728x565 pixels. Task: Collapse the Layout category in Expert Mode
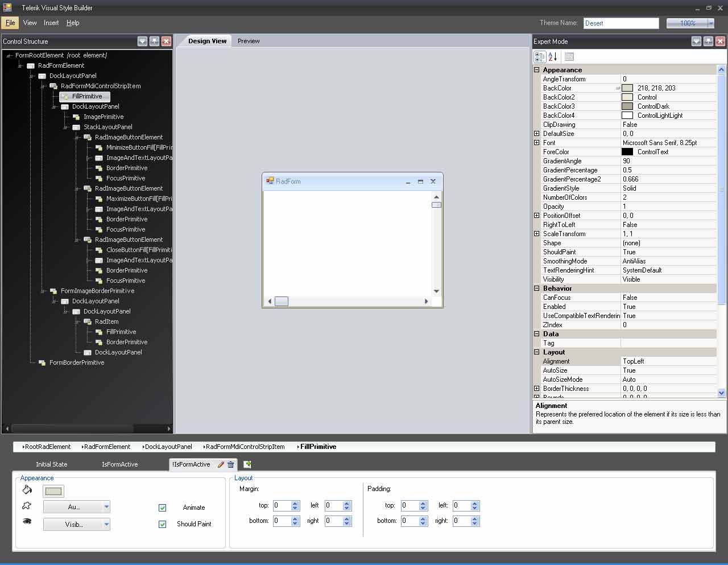point(536,352)
